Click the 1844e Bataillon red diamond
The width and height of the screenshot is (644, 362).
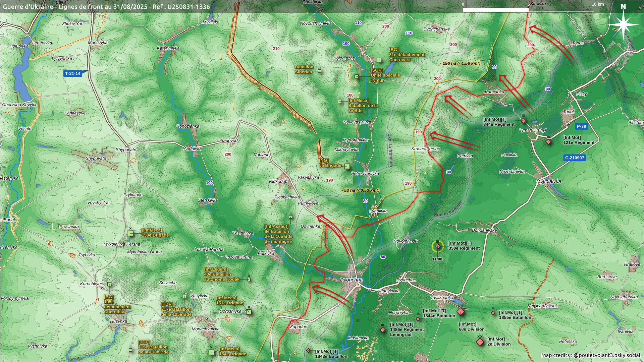pos(418,319)
